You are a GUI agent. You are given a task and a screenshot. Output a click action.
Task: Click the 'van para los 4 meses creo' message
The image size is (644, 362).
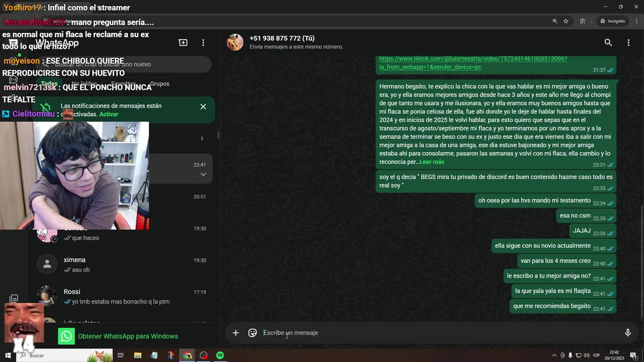[567, 261]
